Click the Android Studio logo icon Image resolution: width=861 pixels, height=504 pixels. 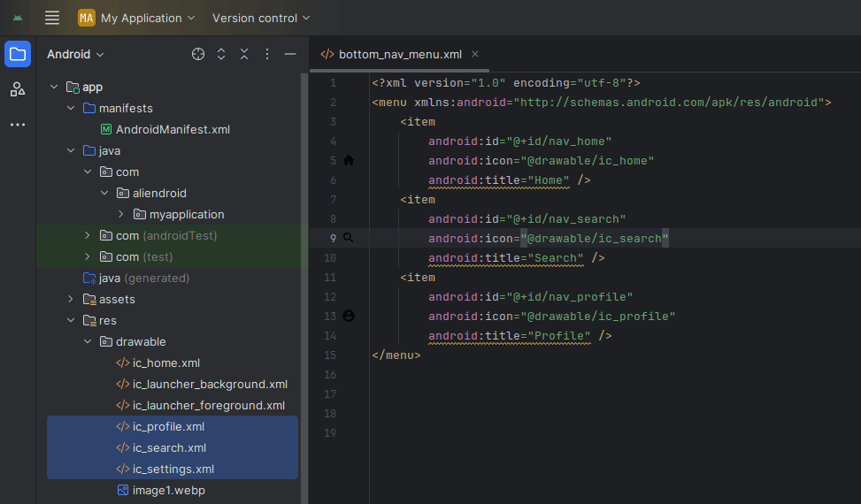(18, 18)
